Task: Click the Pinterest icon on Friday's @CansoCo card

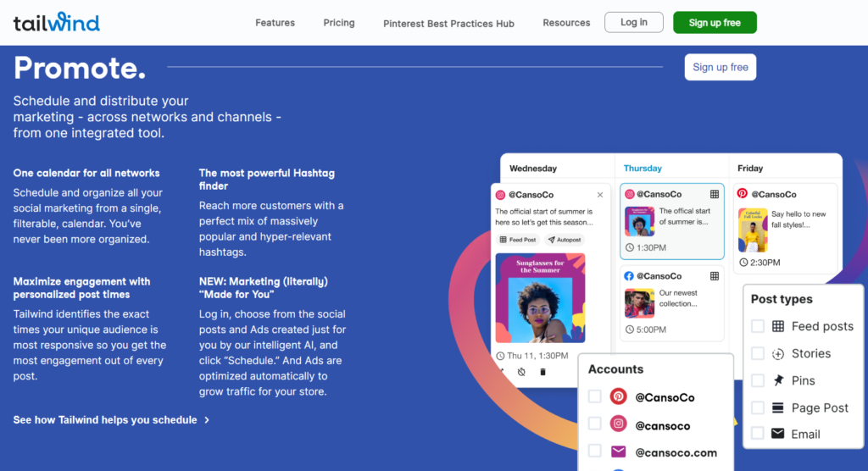Action: click(x=743, y=194)
